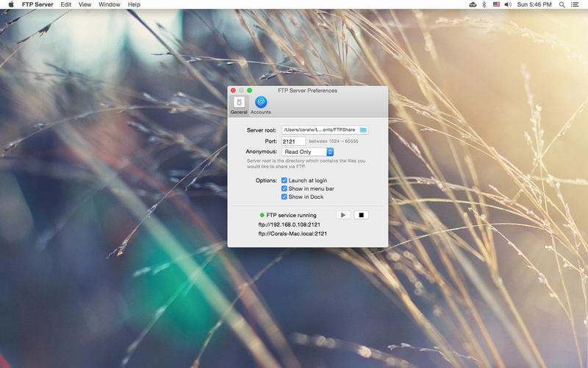Open the Apple menu
The height and width of the screenshot is (368, 588).
coord(12,4)
